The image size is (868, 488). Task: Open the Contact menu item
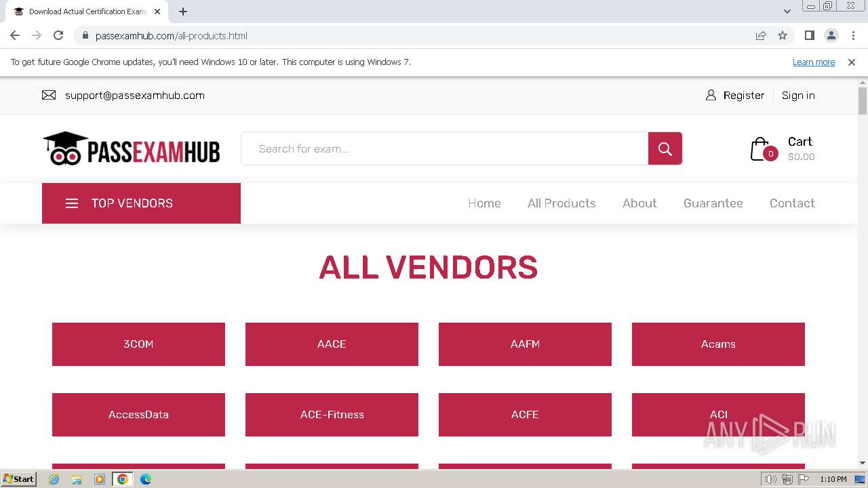point(792,203)
